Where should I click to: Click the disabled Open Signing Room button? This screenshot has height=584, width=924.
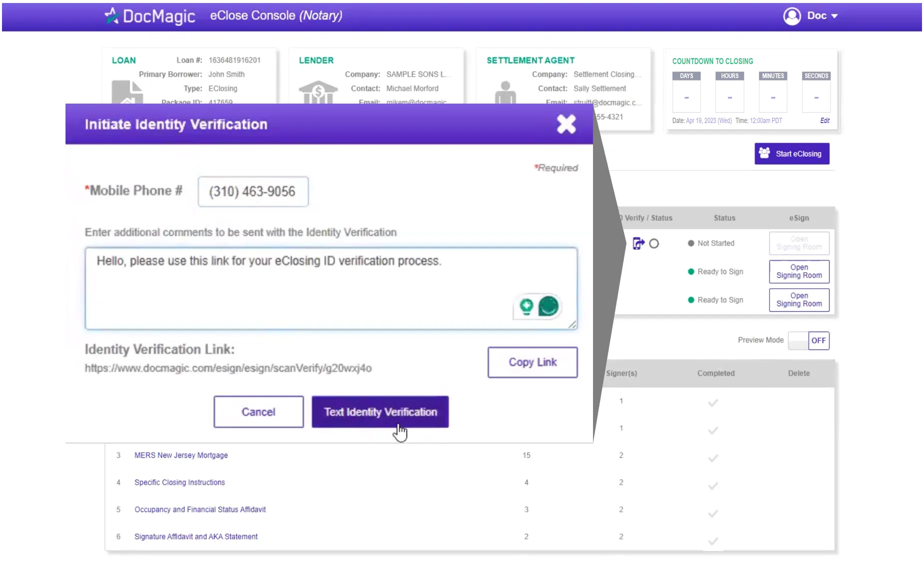(799, 243)
